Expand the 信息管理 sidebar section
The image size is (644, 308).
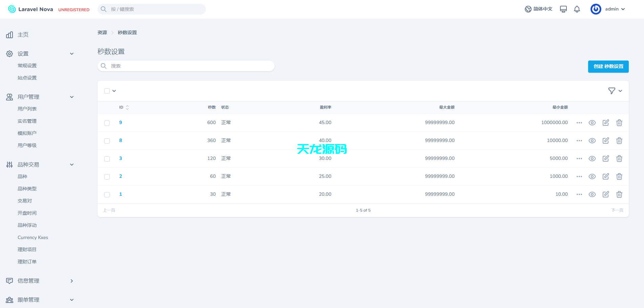(28, 281)
